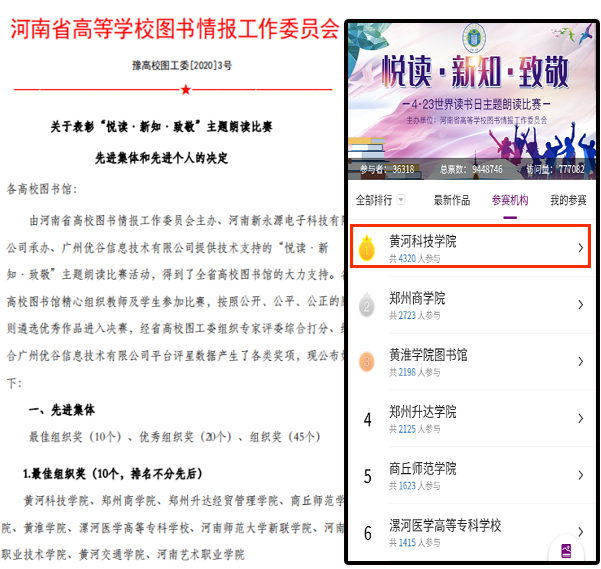Open the 全部排行 ranking dropdown

[x=381, y=200]
